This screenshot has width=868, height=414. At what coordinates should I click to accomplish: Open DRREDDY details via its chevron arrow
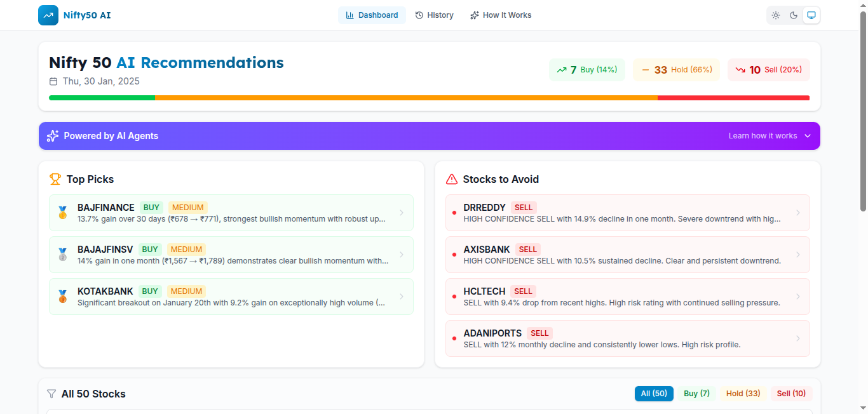(x=798, y=213)
